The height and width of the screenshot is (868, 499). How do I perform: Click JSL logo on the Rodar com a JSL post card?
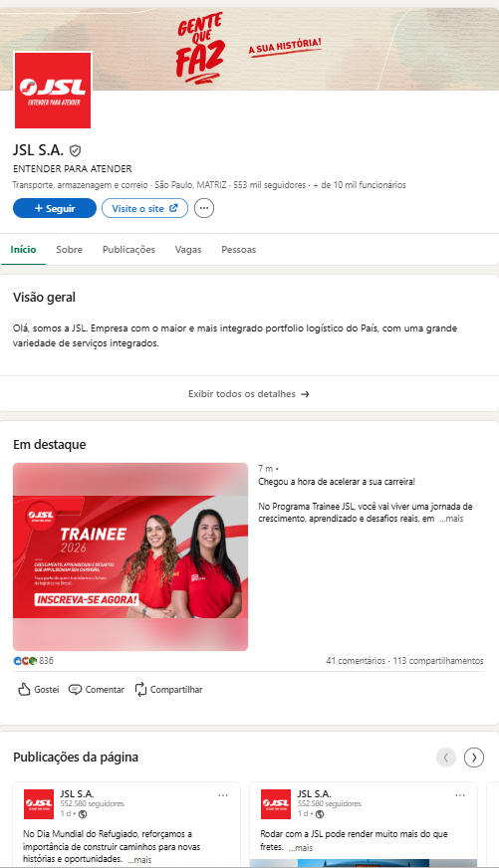276,803
